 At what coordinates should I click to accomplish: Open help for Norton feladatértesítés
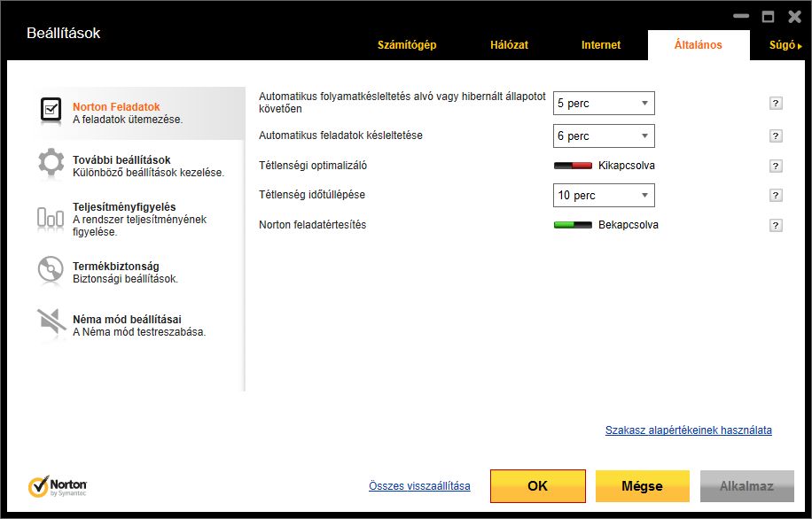click(x=776, y=225)
